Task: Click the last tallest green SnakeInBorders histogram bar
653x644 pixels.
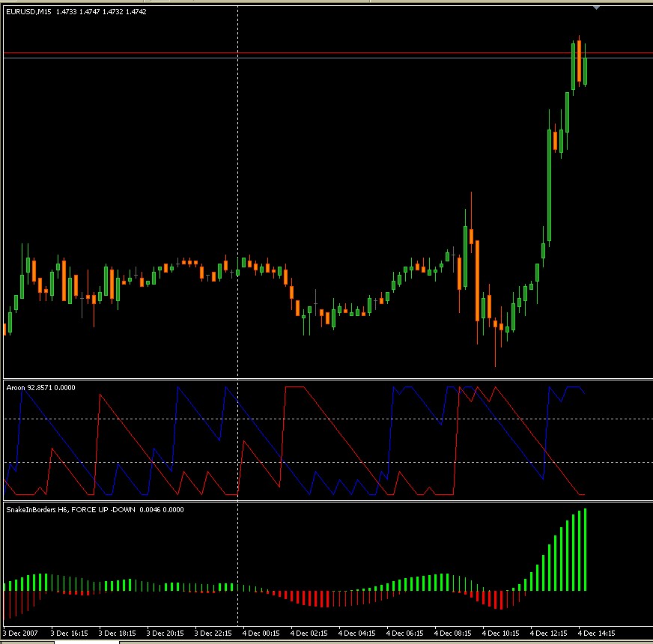Action: pos(585,550)
